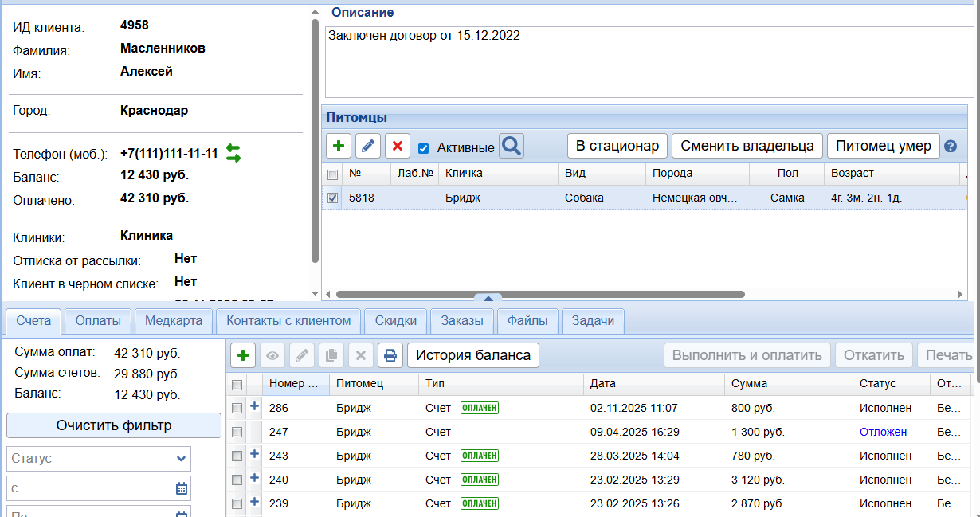Click blue help question mark icon
Screen dimensions: 980x517
pos(950,147)
